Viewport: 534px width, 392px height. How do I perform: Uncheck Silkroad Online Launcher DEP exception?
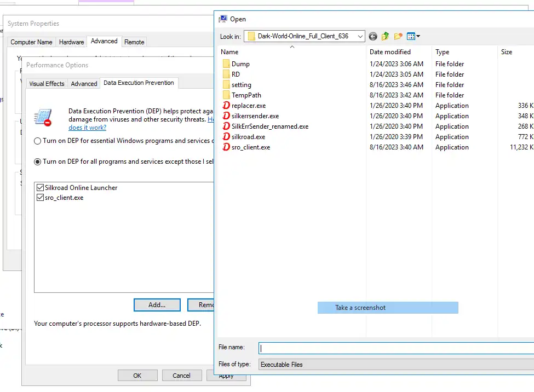tap(40, 188)
